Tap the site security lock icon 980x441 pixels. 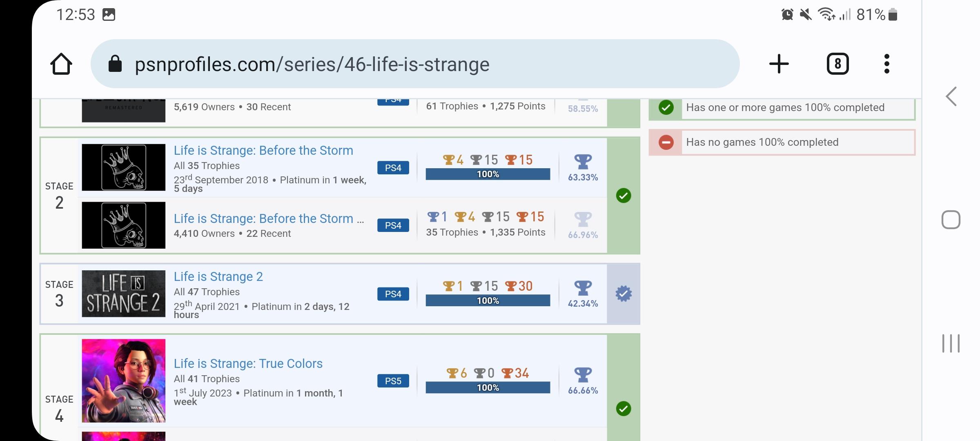click(x=115, y=64)
